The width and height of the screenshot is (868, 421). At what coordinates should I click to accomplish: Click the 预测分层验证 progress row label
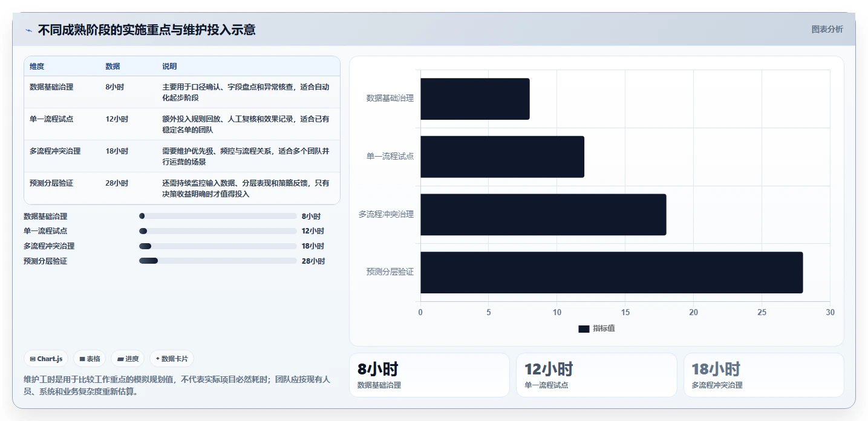45,261
